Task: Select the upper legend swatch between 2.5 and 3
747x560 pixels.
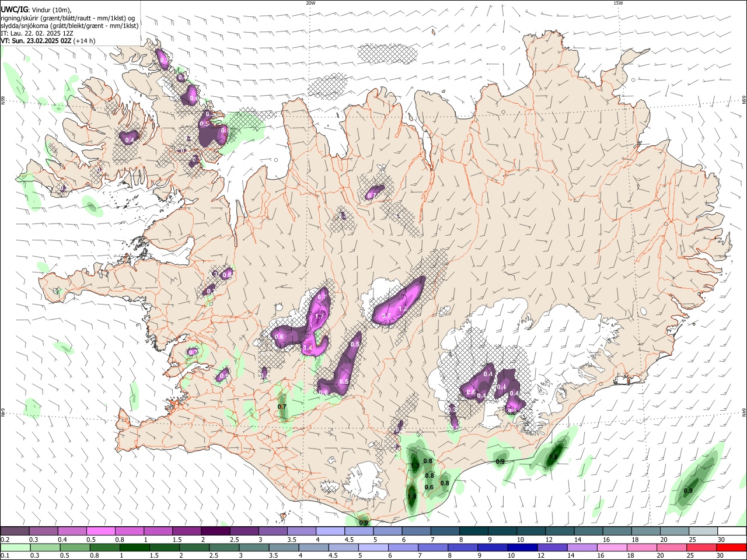Action: pos(244,531)
